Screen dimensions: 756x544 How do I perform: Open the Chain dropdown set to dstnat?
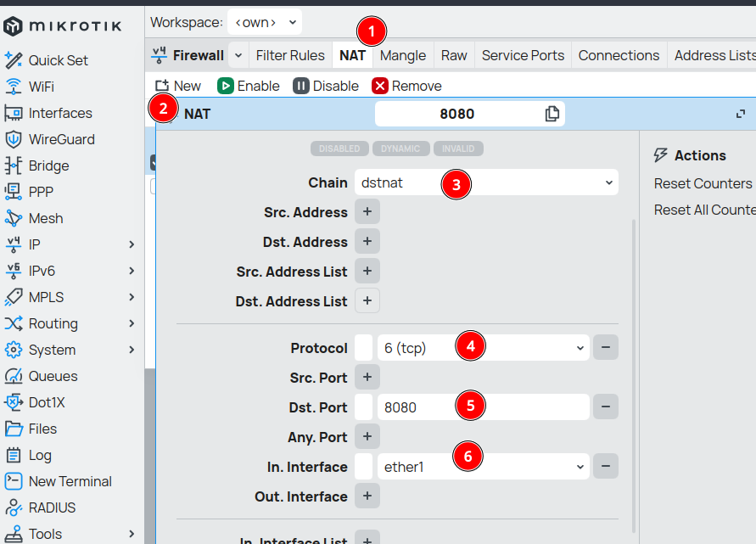[486, 182]
